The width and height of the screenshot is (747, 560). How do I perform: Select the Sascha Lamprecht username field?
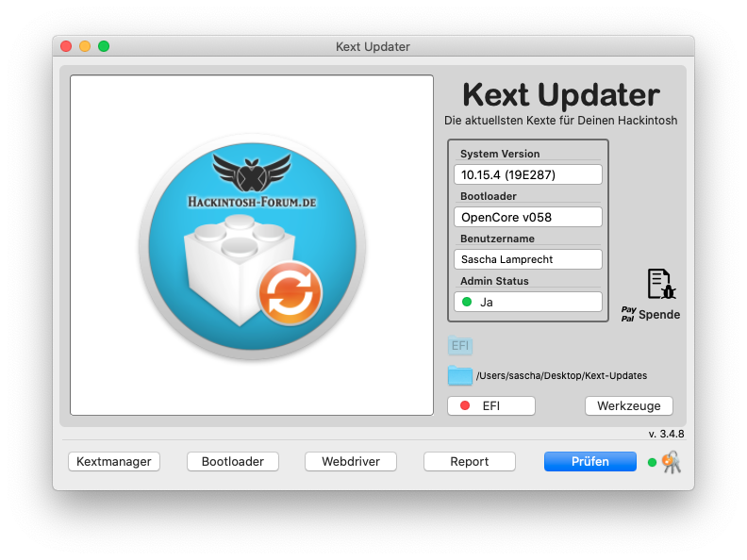[528, 259]
